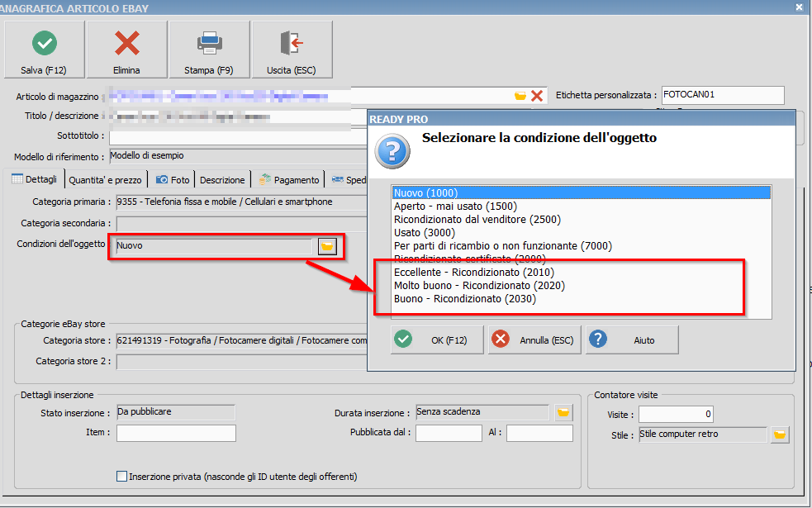Viewport: 812px width, 508px height.
Task: Close the Anagrafica Articolo eBay window
Action: [x=799, y=7]
